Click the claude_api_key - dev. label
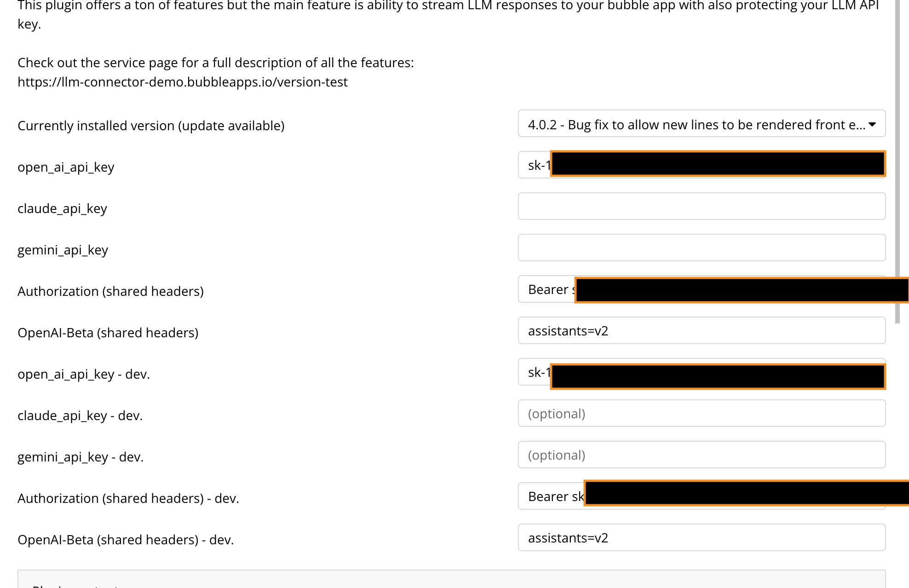The height and width of the screenshot is (588, 909). 80,415
